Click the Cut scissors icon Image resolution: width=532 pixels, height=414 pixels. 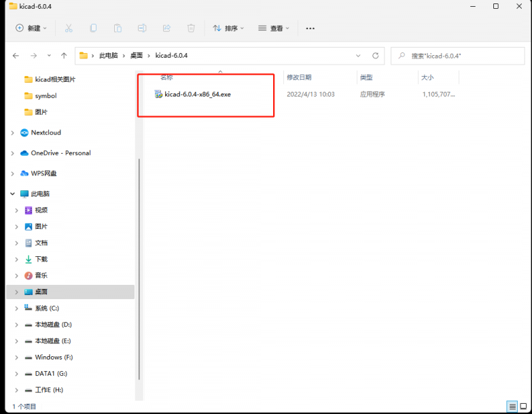pos(69,28)
